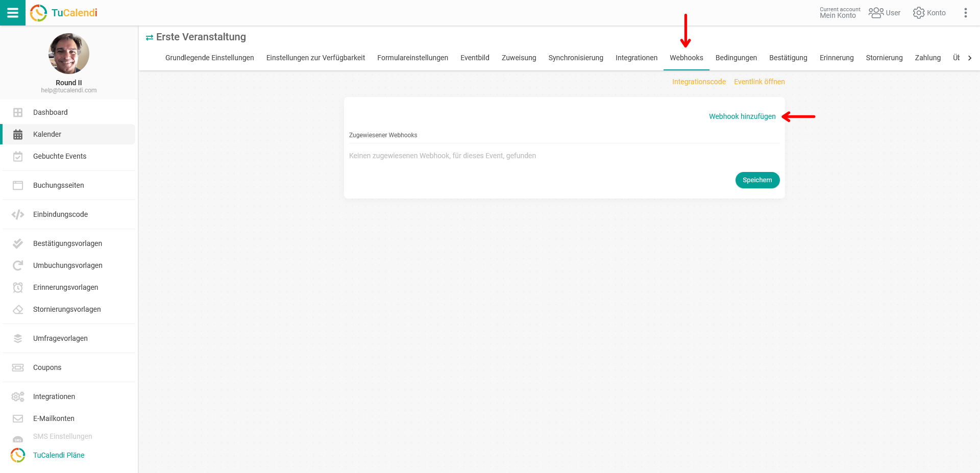Select the Stornierung tab

click(x=884, y=58)
